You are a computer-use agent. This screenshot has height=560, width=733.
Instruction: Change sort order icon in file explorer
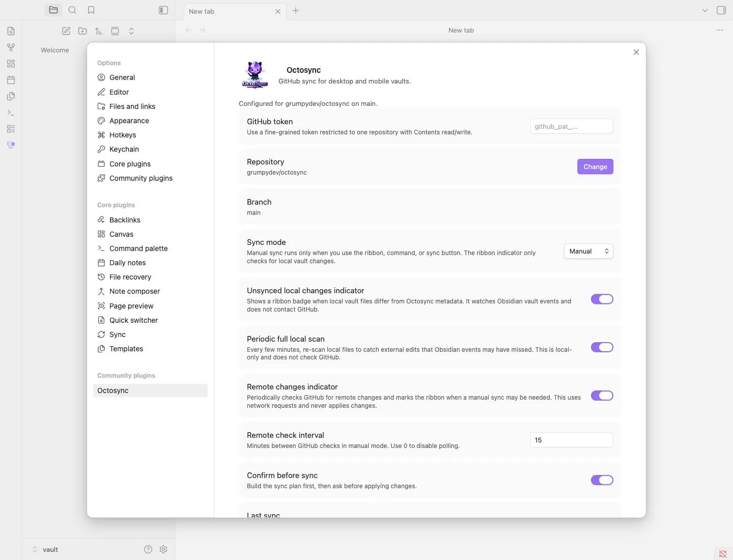click(99, 31)
